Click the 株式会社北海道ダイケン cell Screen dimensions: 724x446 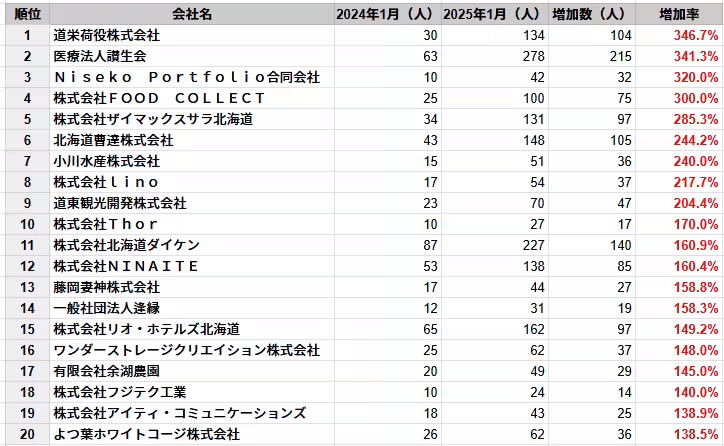pyautogui.click(x=192, y=245)
